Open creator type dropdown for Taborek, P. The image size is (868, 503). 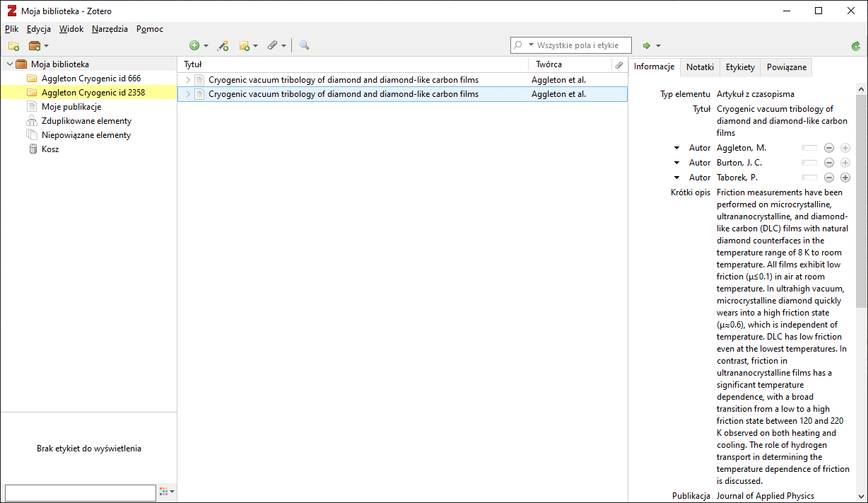[x=676, y=178]
